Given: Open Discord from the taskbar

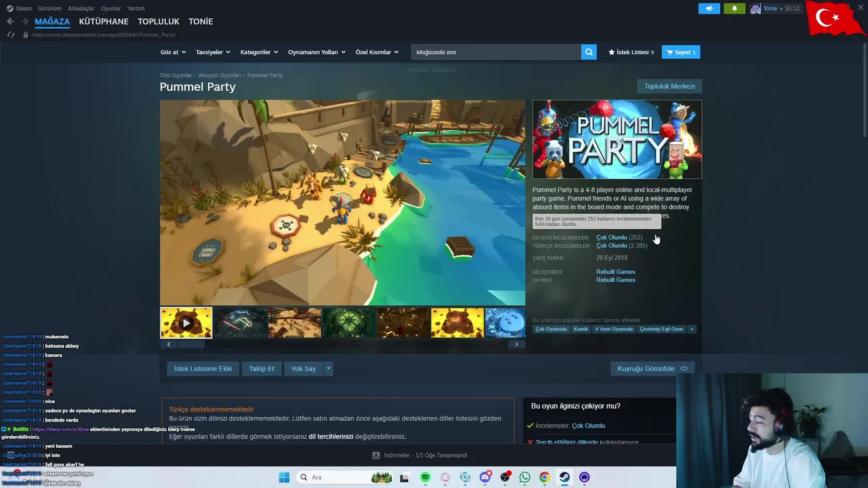Looking at the screenshot, I should [x=485, y=477].
